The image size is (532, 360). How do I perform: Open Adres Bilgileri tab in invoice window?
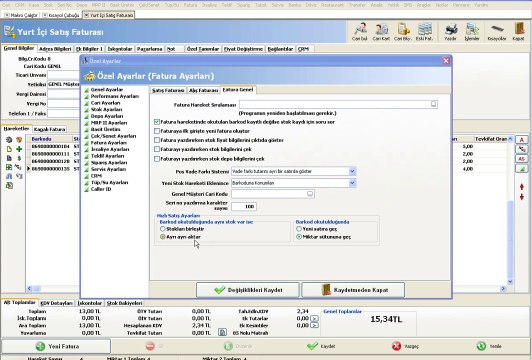55,49
